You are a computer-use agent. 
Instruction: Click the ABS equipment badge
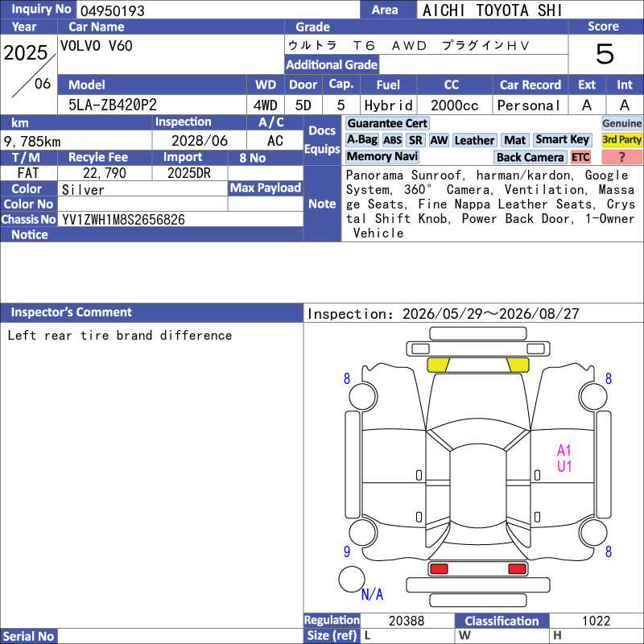click(392, 140)
